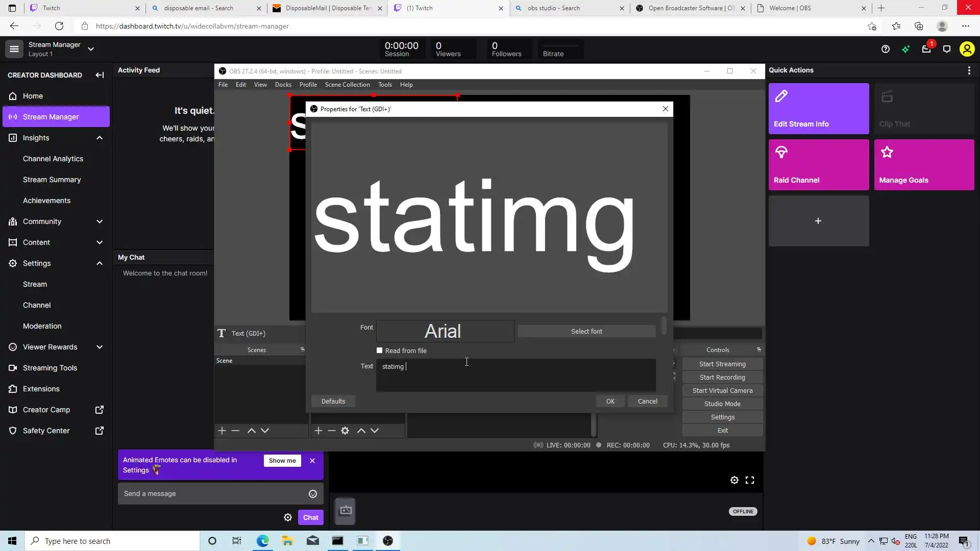Move source up with arrow icon
The height and width of the screenshot is (551, 980).
click(x=361, y=431)
